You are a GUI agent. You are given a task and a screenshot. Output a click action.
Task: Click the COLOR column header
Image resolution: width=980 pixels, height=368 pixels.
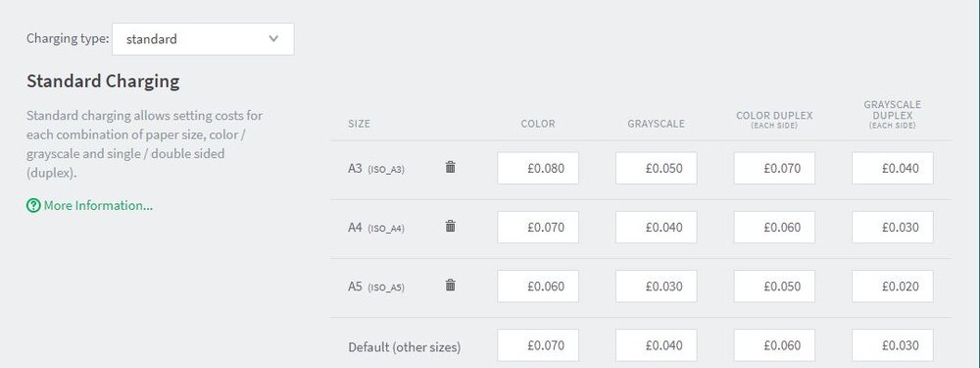click(x=538, y=124)
